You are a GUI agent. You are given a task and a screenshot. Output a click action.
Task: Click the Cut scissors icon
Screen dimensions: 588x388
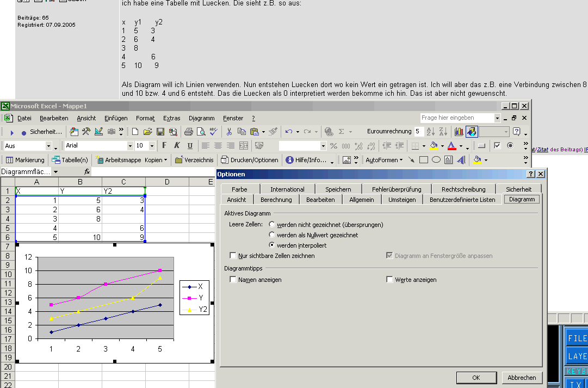click(x=229, y=132)
